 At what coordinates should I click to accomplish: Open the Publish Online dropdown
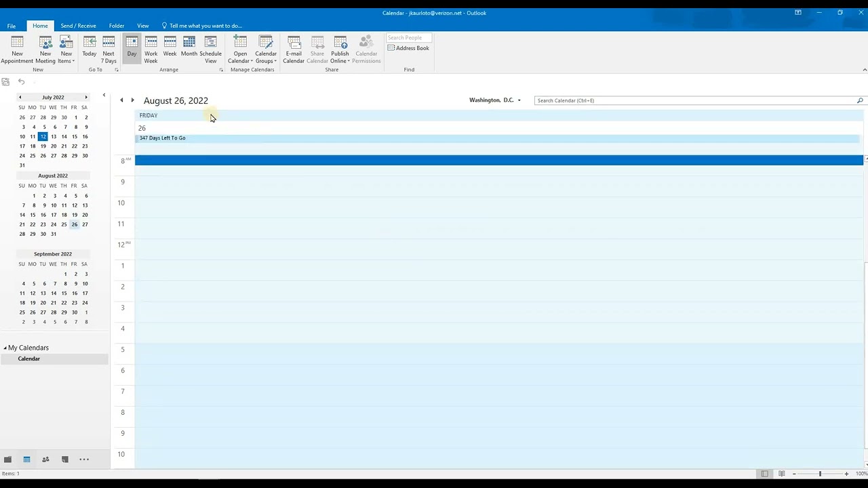pos(340,49)
